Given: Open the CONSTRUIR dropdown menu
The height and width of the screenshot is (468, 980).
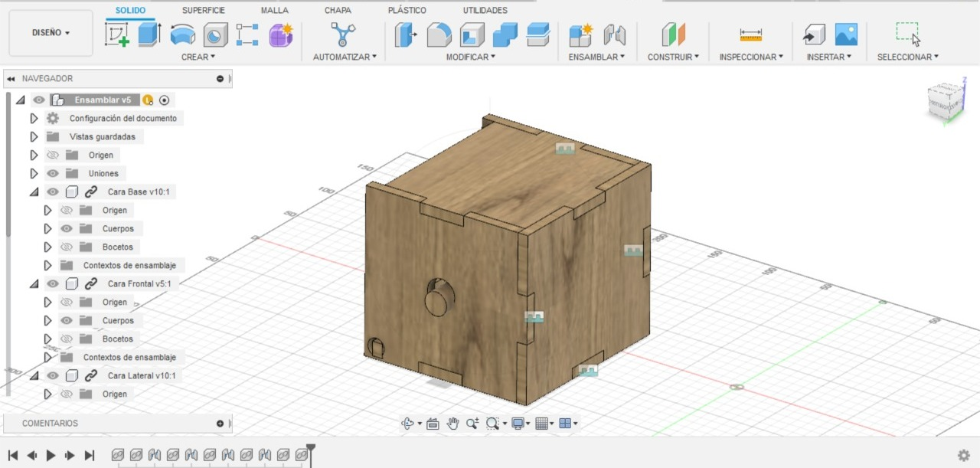Looking at the screenshot, I should click(x=673, y=57).
